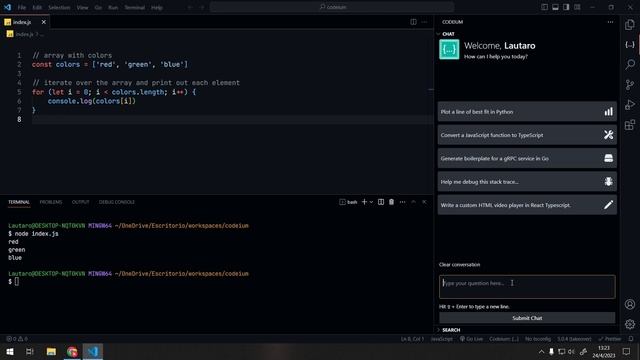Viewport: 640px width, 360px height.
Task: Switch to the OUTPUT panel tab
Action: (x=80, y=202)
